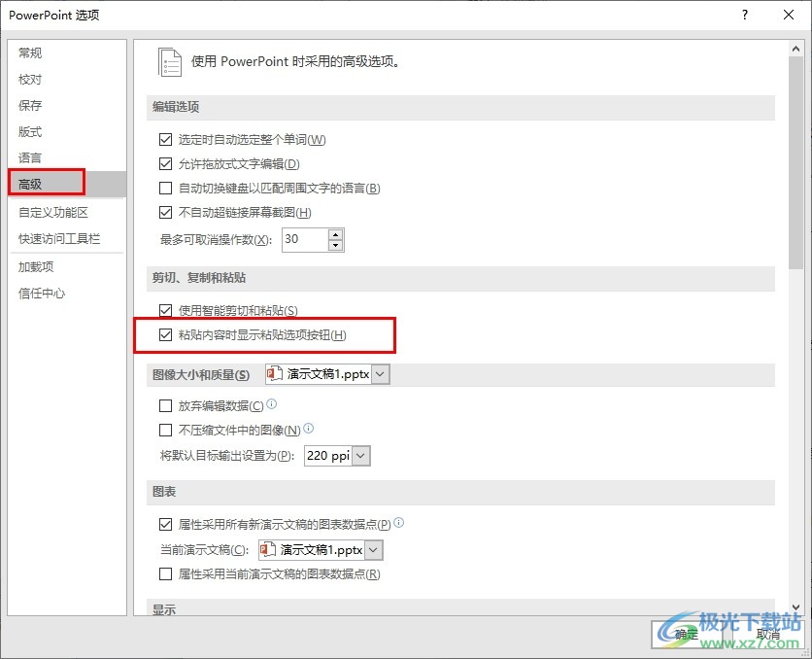The image size is (812, 659).
Task: Open the 常规 options category
Action: (x=67, y=52)
